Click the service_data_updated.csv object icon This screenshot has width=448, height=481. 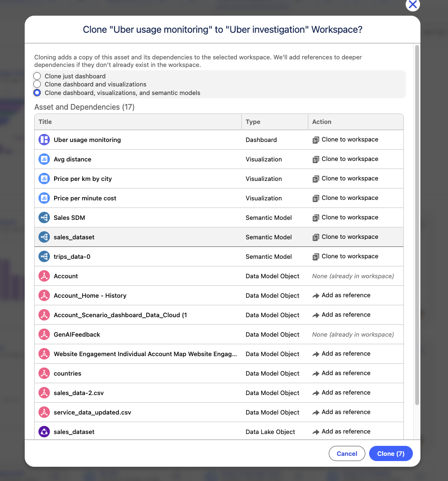point(44,412)
